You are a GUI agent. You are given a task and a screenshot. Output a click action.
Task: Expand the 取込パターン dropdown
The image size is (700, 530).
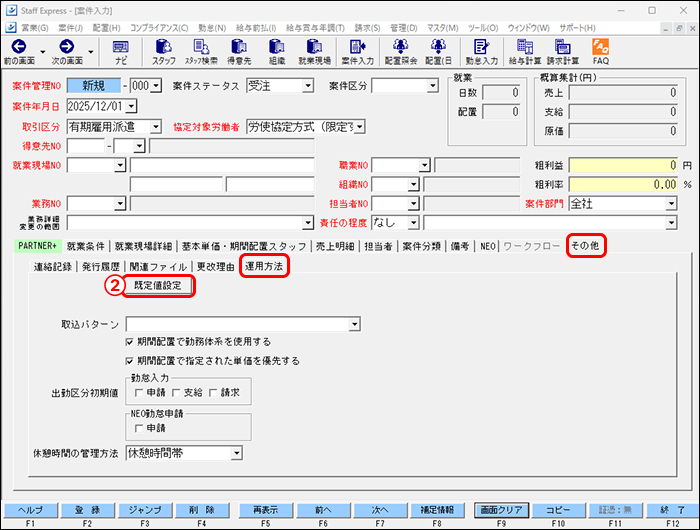(354, 324)
